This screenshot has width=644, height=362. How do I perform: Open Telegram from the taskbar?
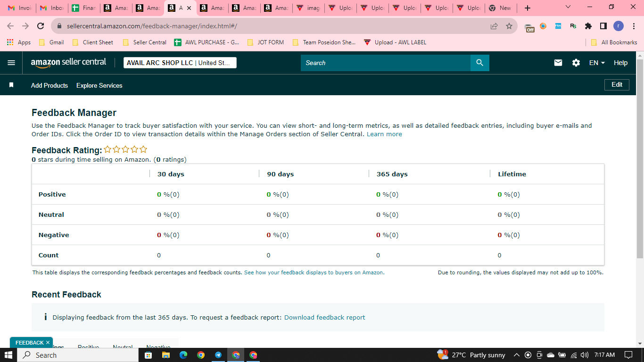tap(218, 355)
